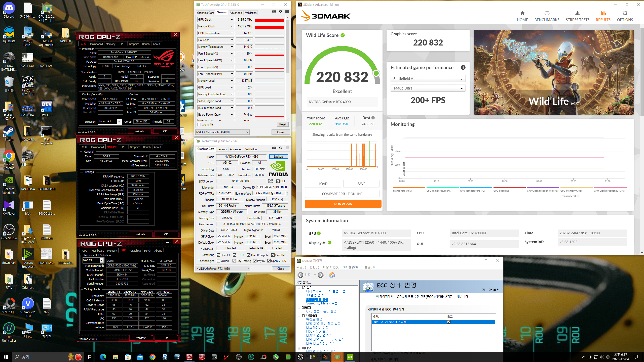Viewport: 644px width, 362px height.
Task: Open the Steam desktop icon
Action: pyautogui.click(x=9, y=133)
